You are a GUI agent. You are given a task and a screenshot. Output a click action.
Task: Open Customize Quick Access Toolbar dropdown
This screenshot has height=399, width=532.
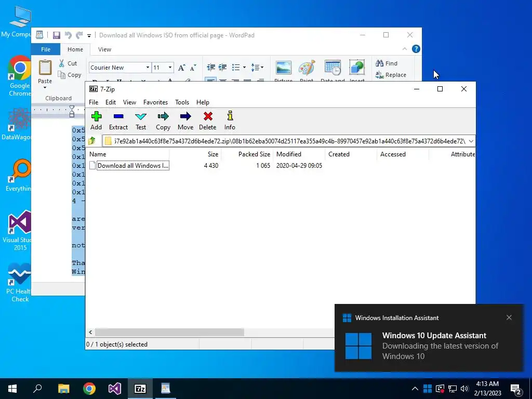(x=89, y=35)
